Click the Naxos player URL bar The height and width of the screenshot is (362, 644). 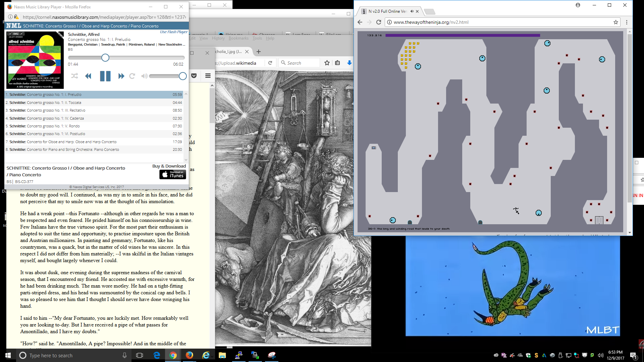coord(104,17)
